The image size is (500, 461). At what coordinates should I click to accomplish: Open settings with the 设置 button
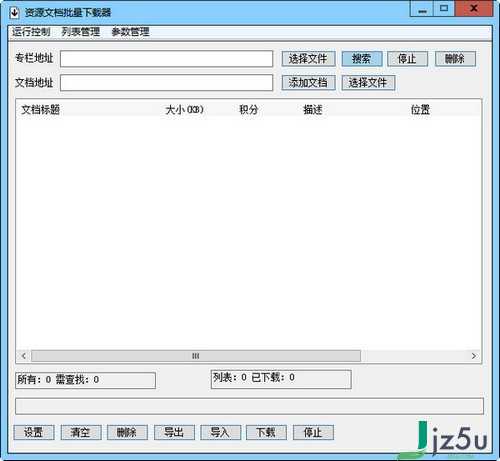point(34,432)
